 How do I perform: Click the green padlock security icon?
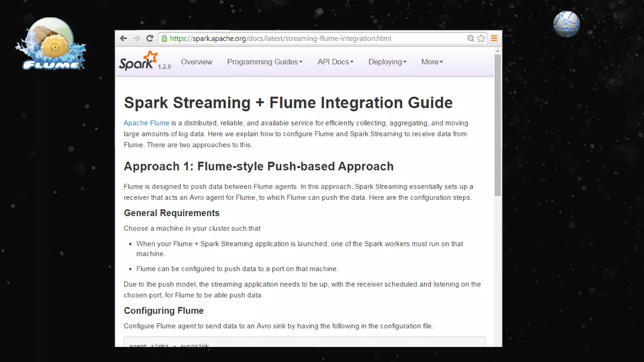164,38
